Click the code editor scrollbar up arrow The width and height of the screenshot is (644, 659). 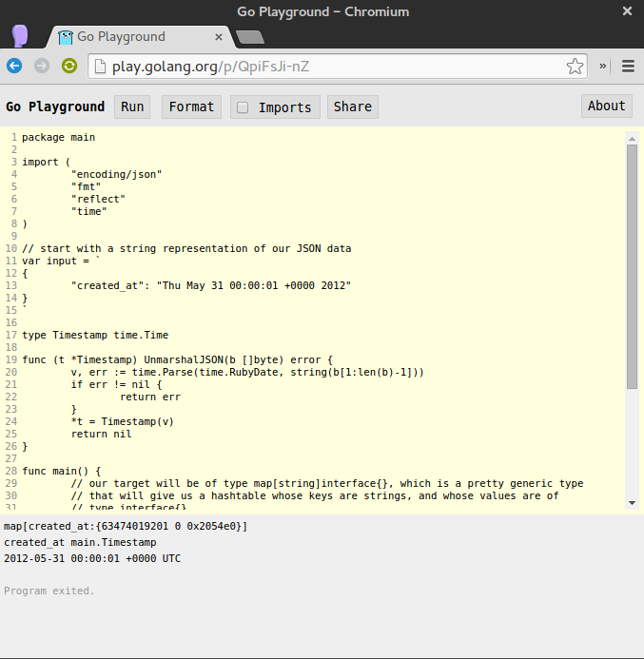[x=632, y=139]
